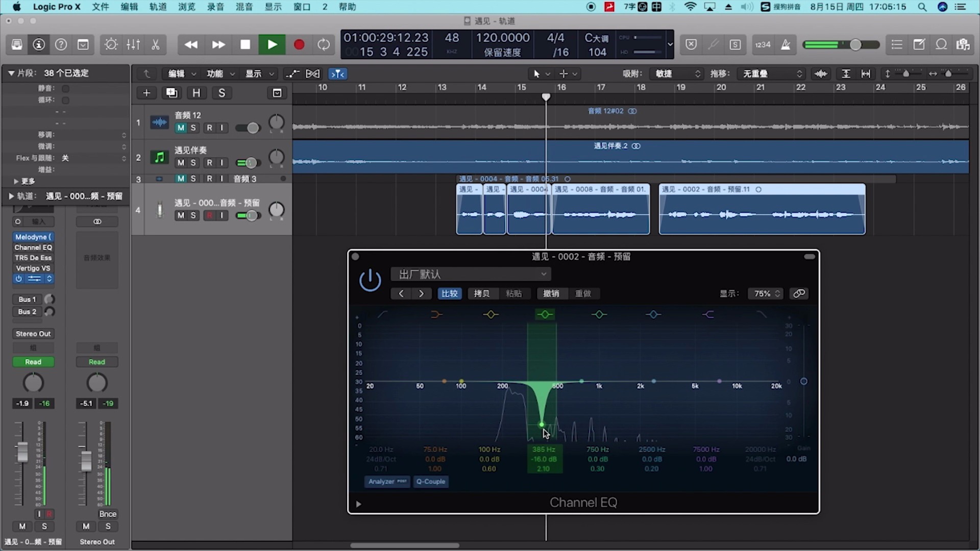Toggle the Channel EQ power button
Screen dimensions: 980x551
[x=370, y=280]
